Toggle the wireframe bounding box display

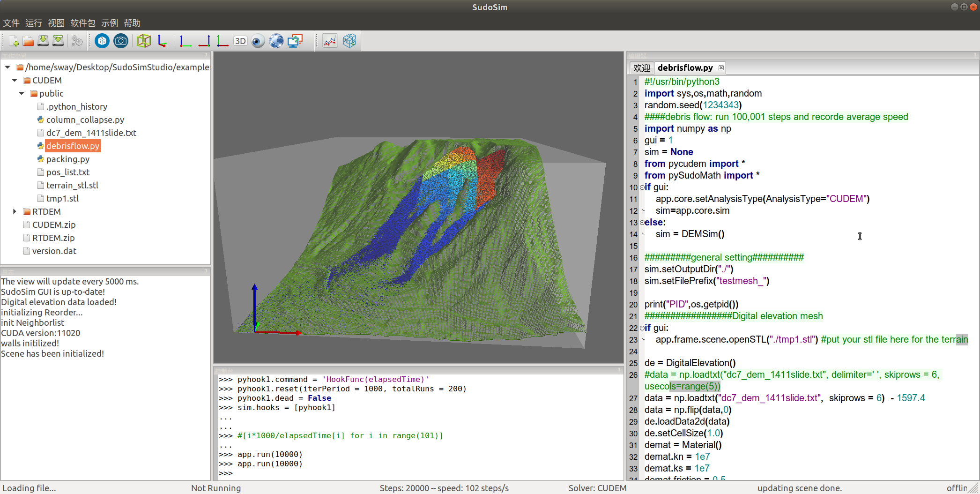[x=144, y=41]
